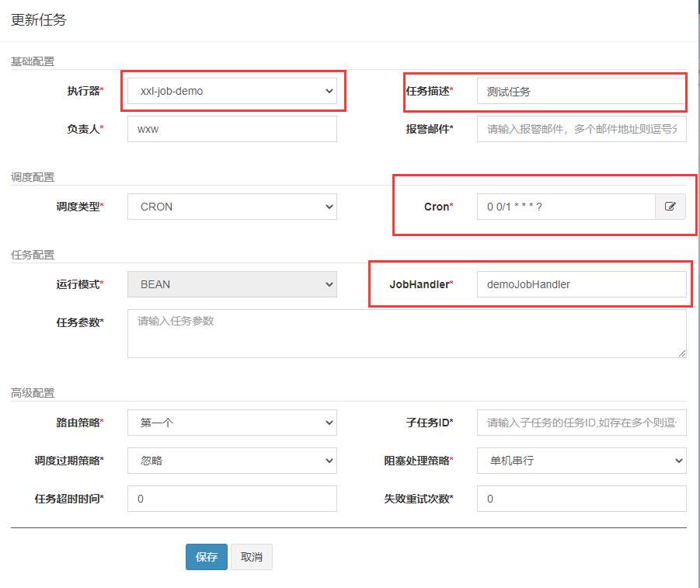Click the 负责人 label
This screenshot has width=700, height=588.
pos(85,129)
